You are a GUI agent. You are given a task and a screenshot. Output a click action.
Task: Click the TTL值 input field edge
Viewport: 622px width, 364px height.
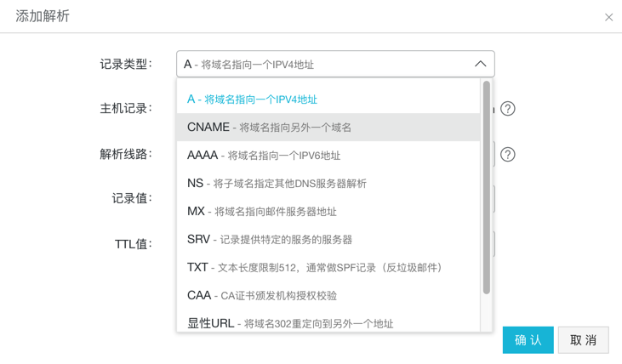click(494, 244)
